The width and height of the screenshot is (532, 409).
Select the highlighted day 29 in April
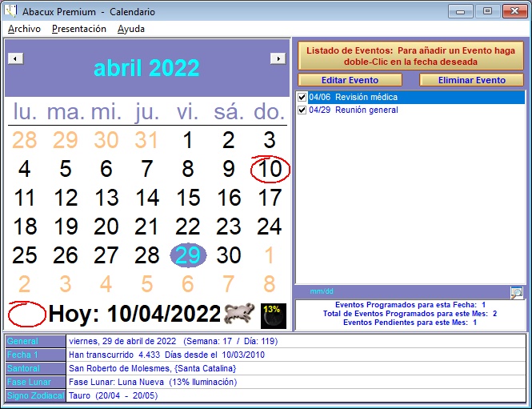coord(188,255)
